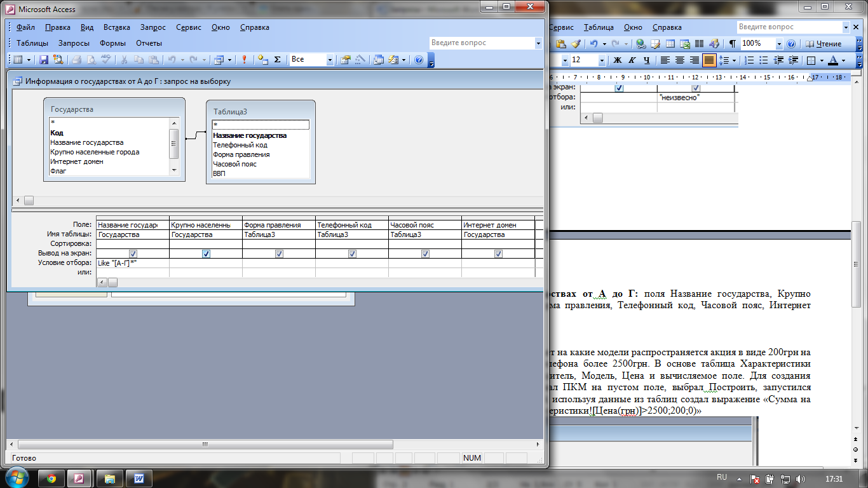Insert Excel Worksheet icon in Word
The image size is (868, 488).
[685, 44]
